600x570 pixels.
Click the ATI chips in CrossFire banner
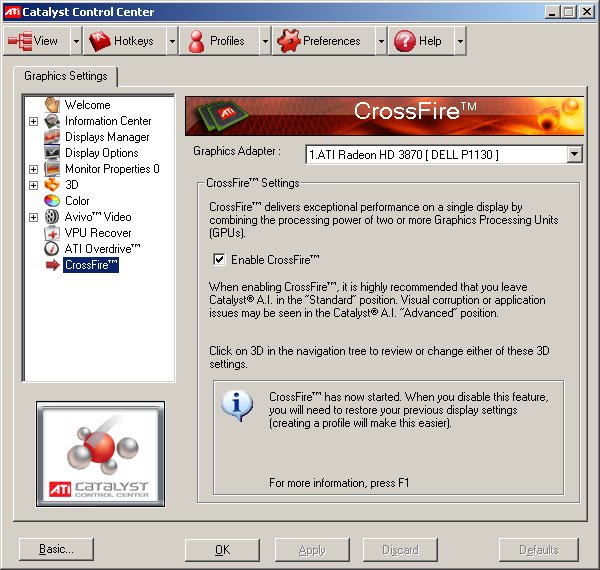click(221, 115)
